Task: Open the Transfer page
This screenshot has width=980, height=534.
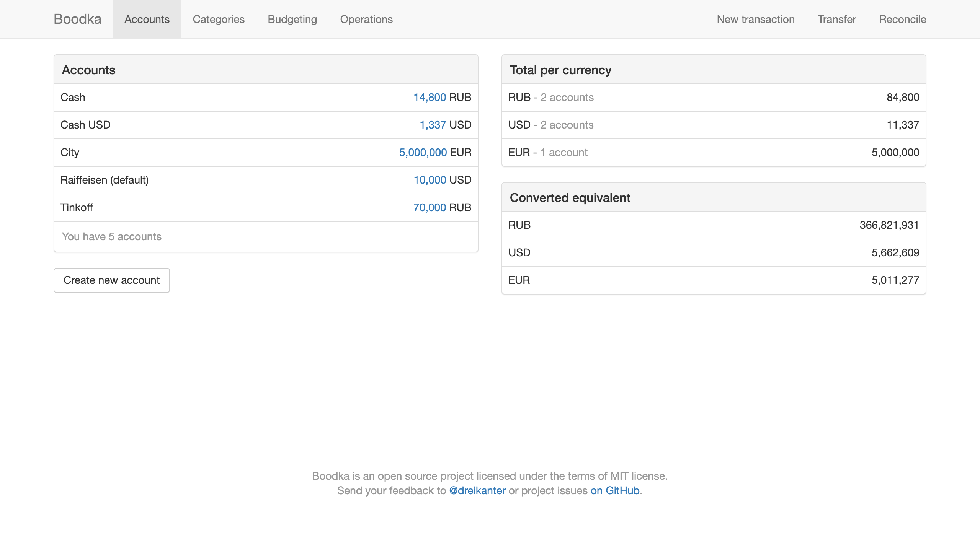Action: point(837,19)
